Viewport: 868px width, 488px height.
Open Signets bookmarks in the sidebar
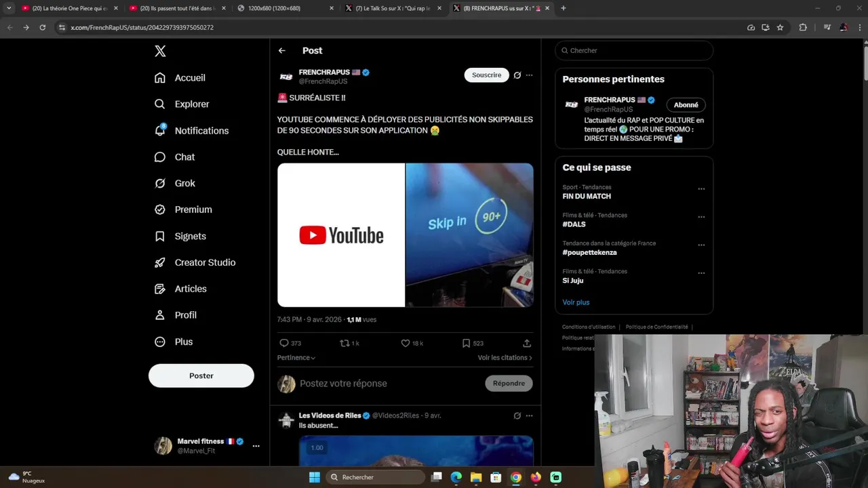[x=180, y=237]
